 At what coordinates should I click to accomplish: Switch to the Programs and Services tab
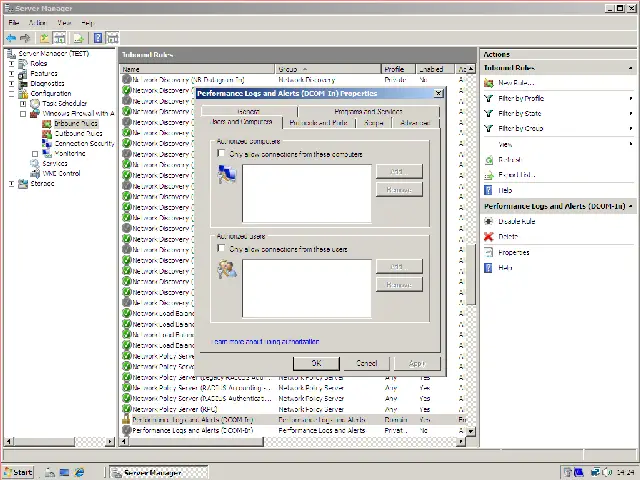click(x=368, y=111)
